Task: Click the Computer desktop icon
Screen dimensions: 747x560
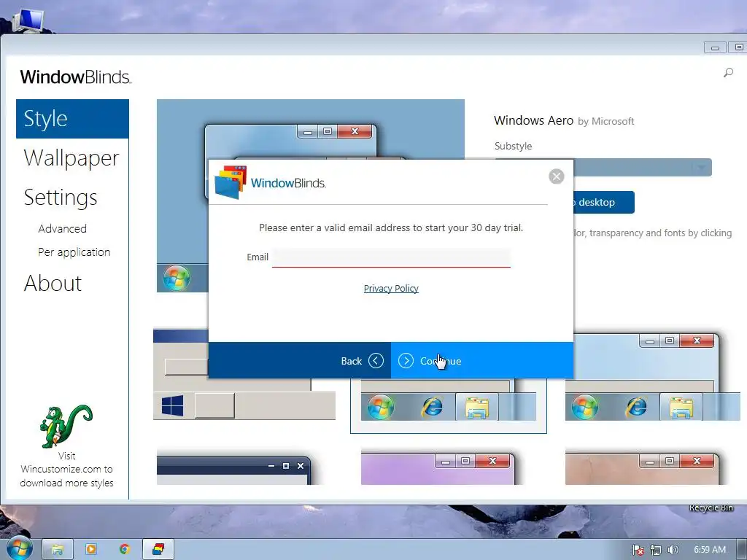Action: [x=28, y=20]
